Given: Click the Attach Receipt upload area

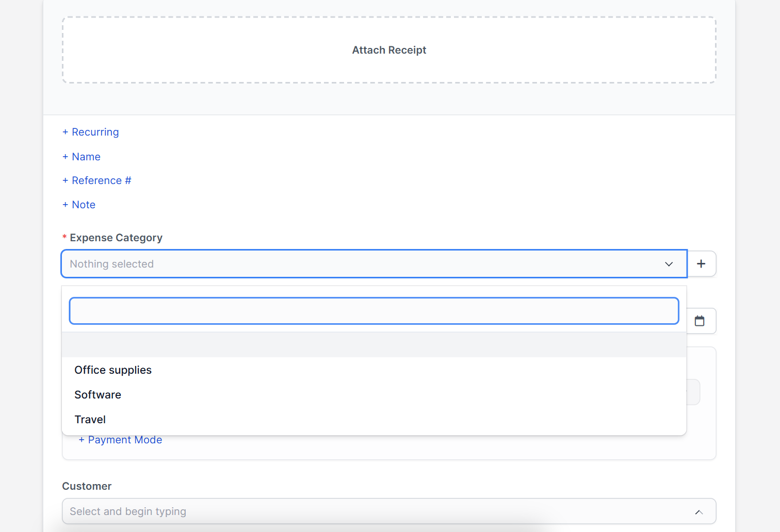Looking at the screenshot, I should 389,50.
